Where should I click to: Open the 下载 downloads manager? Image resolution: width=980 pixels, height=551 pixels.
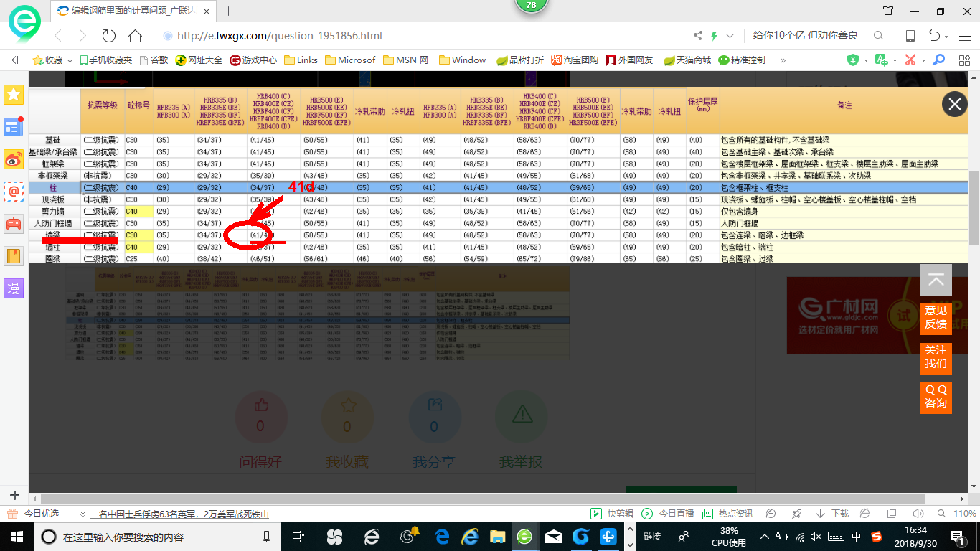pos(832,514)
